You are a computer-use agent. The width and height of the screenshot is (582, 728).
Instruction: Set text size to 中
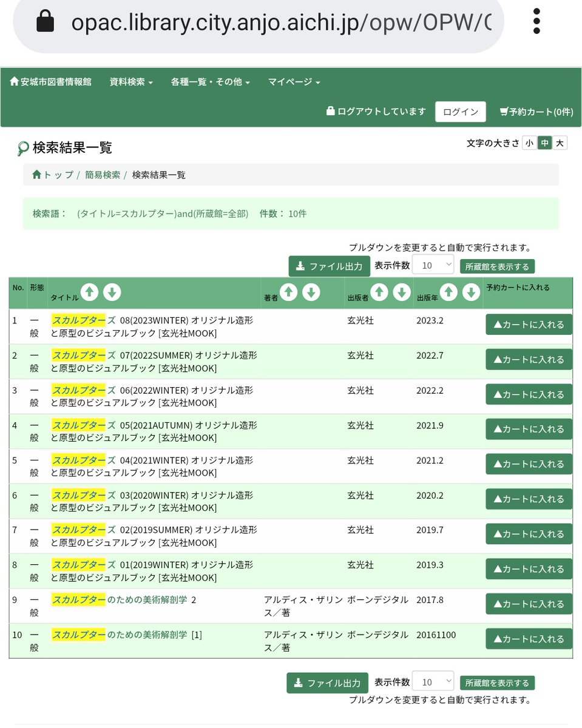point(544,143)
